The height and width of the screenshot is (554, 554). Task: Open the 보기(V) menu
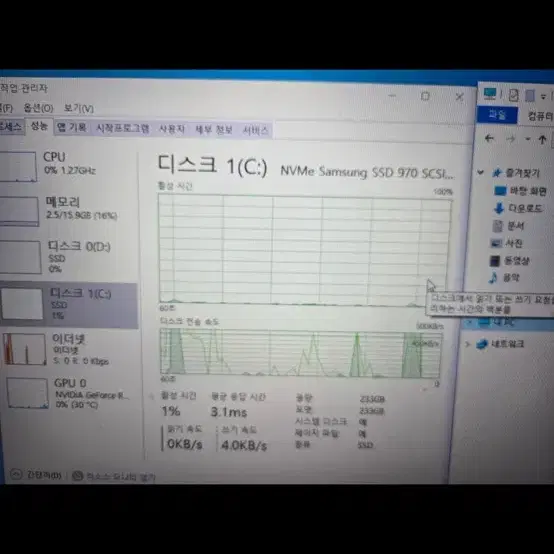pos(79,108)
